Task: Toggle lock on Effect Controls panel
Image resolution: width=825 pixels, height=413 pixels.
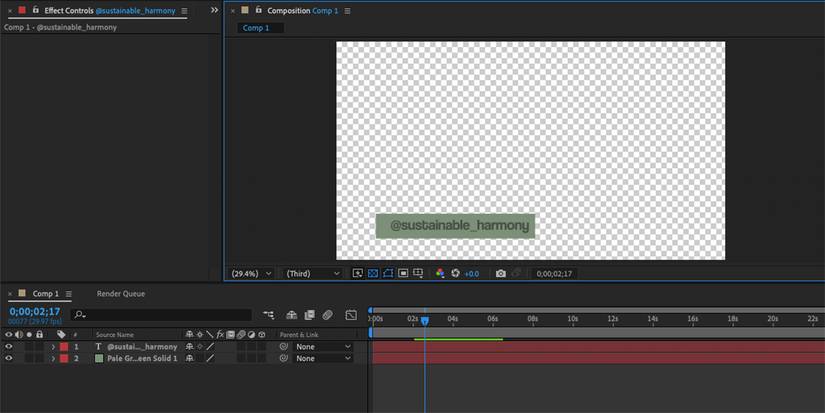Action: (x=35, y=10)
